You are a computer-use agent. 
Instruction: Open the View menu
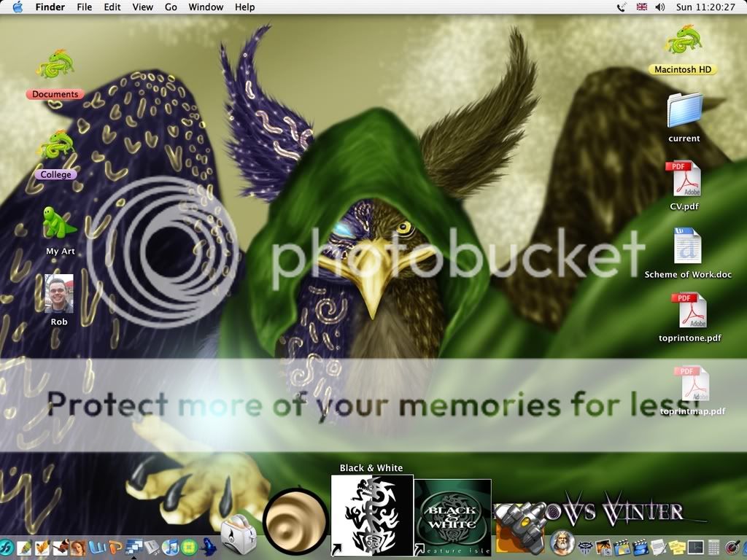(x=143, y=7)
